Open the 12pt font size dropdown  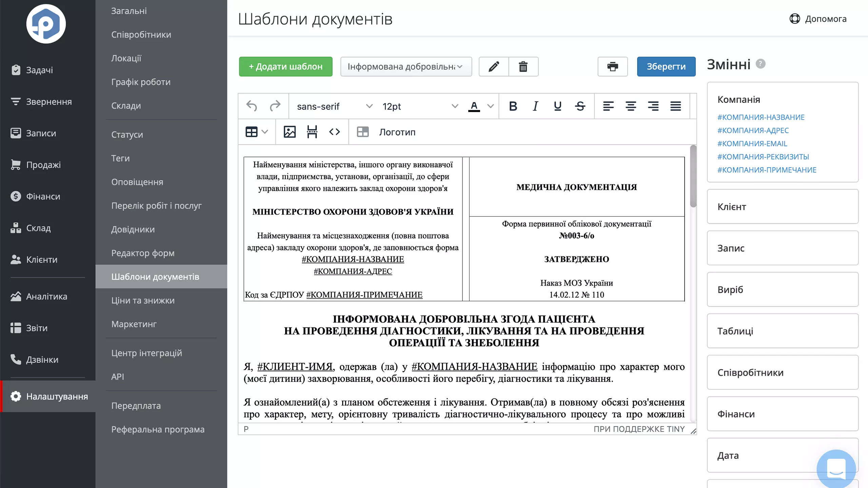click(420, 106)
